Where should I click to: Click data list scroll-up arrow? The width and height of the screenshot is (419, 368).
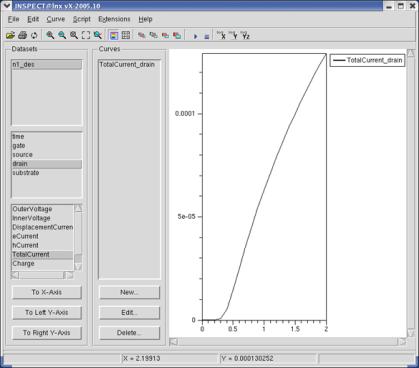click(x=78, y=208)
